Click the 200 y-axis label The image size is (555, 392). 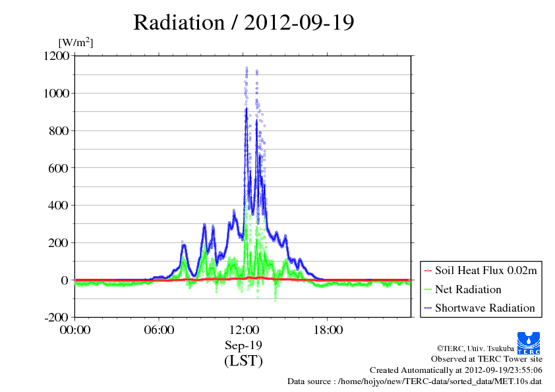tap(59, 242)
